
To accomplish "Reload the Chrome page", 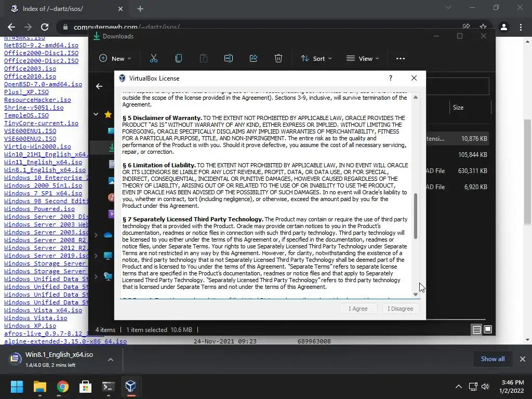I will click(x=45, y=27).
